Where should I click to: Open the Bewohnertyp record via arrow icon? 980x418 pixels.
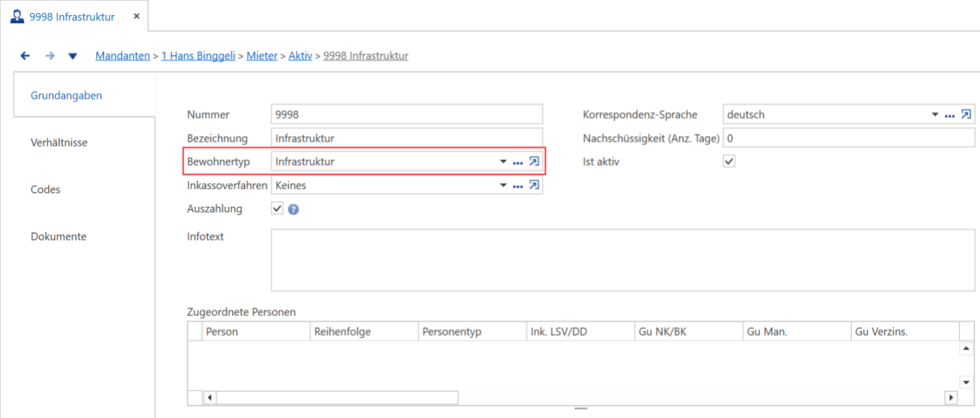534,161
